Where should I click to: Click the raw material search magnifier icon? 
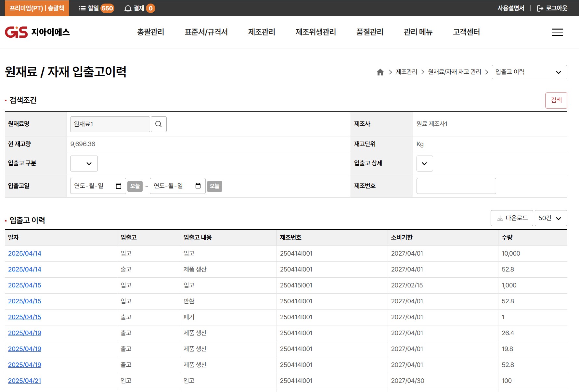point(159,124)
